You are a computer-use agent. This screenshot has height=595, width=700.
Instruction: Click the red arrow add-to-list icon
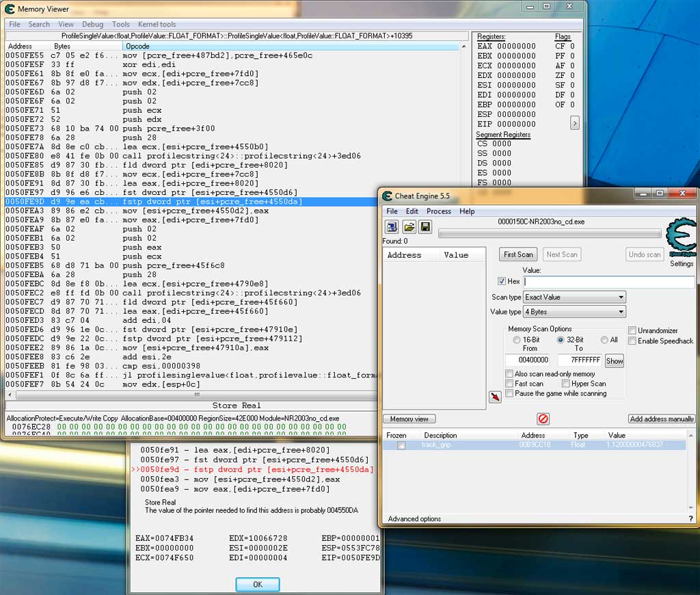(495, 397)
